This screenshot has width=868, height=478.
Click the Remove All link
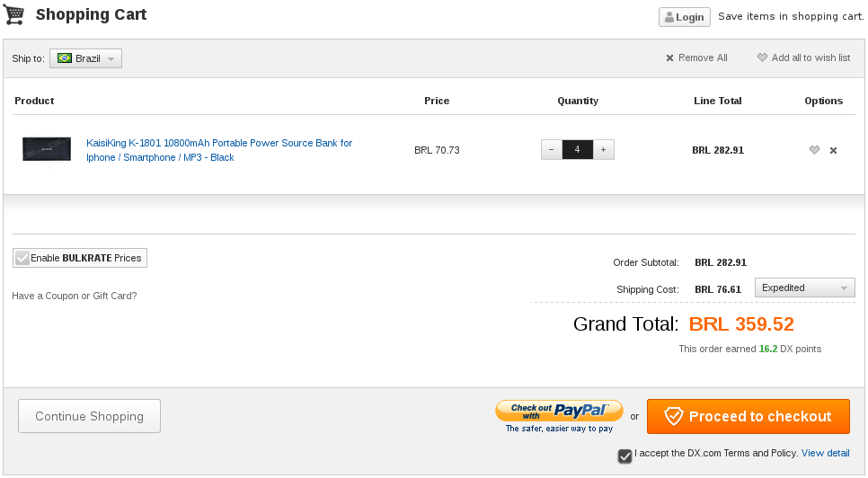(x=696, y=58)
